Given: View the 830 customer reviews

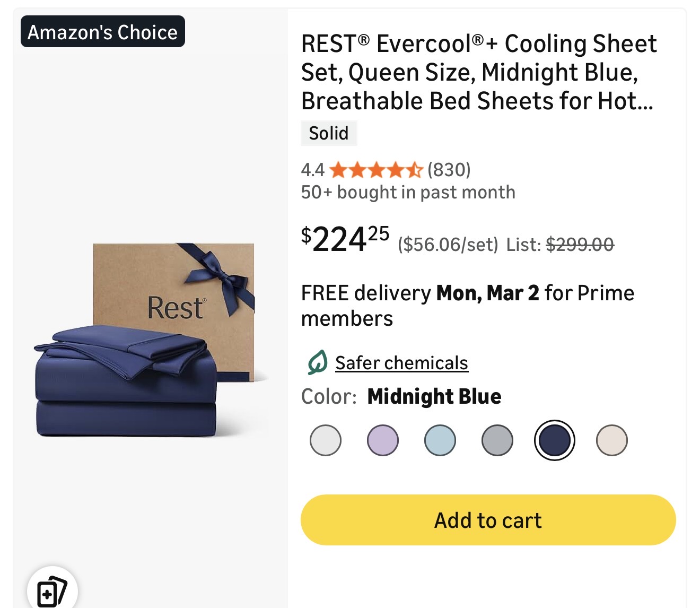Looking at the screenshot, I should point(449,170).
